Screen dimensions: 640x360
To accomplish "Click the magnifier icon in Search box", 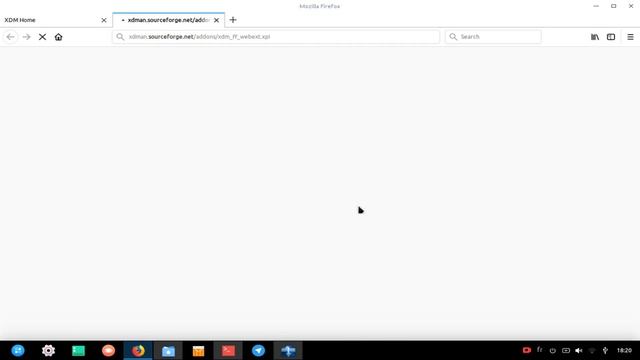I will pos(453,37).
